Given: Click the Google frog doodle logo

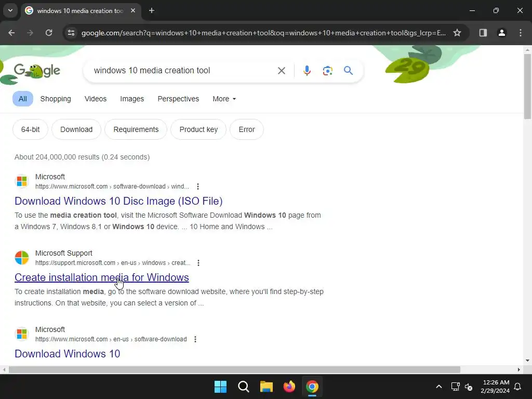Looking at the screenshot, I should click(x=37, y=71).
